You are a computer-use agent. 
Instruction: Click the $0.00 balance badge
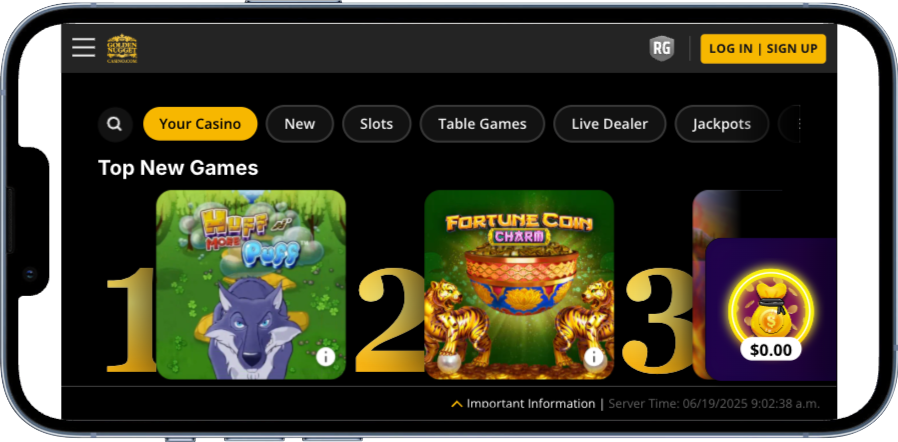click(771, 350)
